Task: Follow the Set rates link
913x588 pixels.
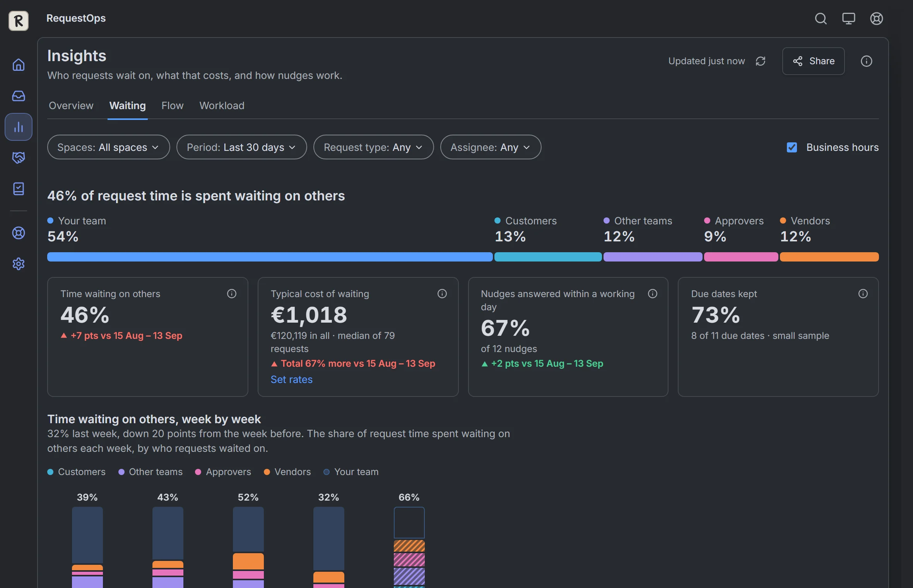Action: [x=291, y=379]
